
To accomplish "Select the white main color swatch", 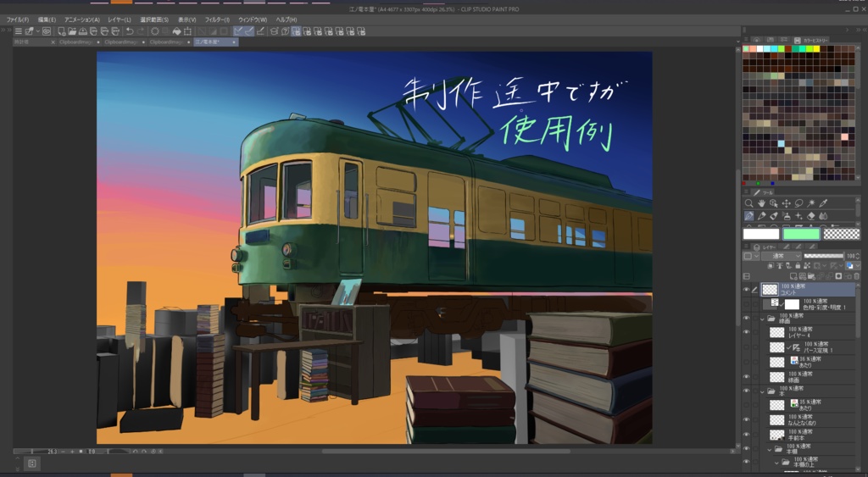I will (760, 234).
